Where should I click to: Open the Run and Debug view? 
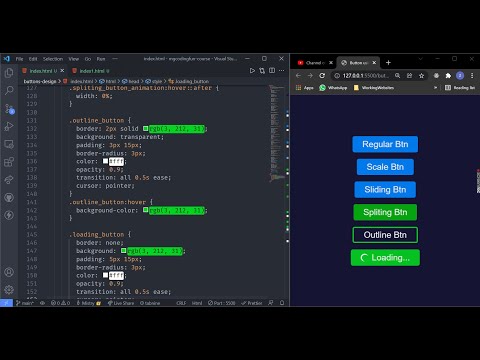[9, 126]
